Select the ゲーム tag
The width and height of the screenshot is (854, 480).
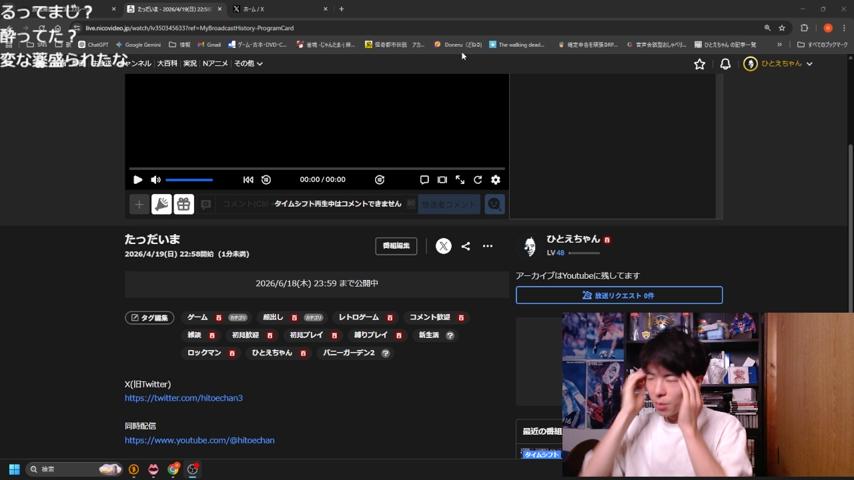point(198,317)
